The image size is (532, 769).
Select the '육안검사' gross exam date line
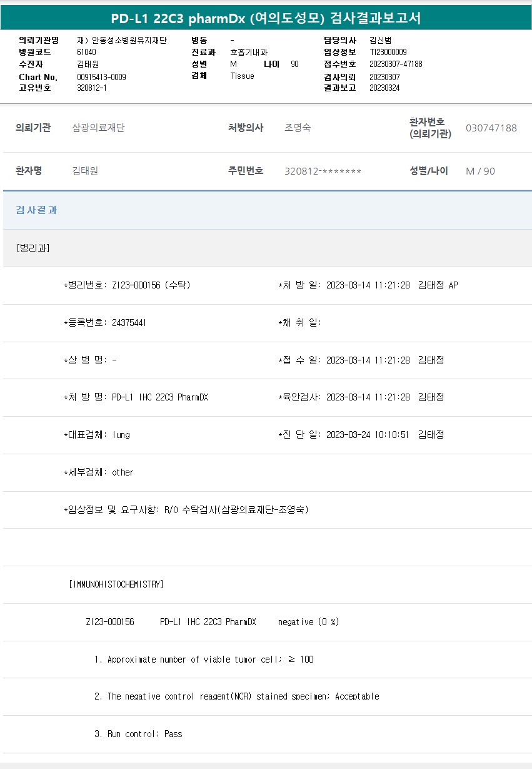pos(361,397)
